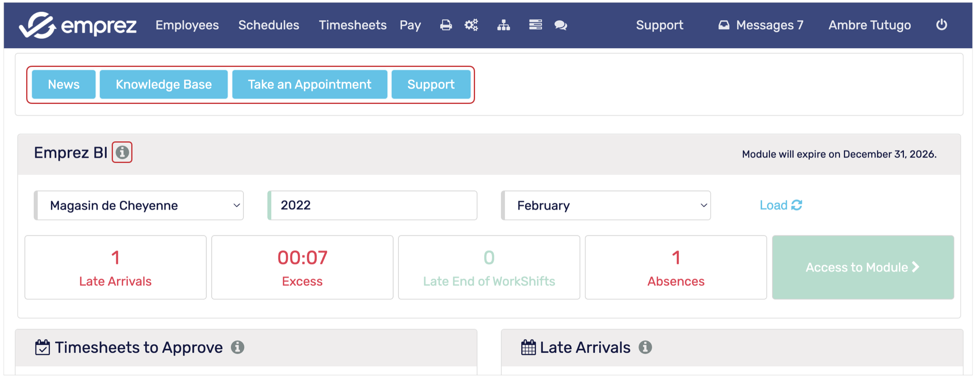Open the organization chart icon
This screenshot has width=980, height=380.
point(504,25)
